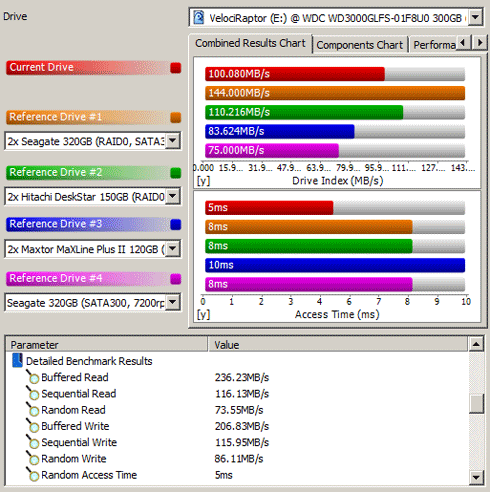Click the Sequential Read magnifier icon

click(x=33, y=394)
